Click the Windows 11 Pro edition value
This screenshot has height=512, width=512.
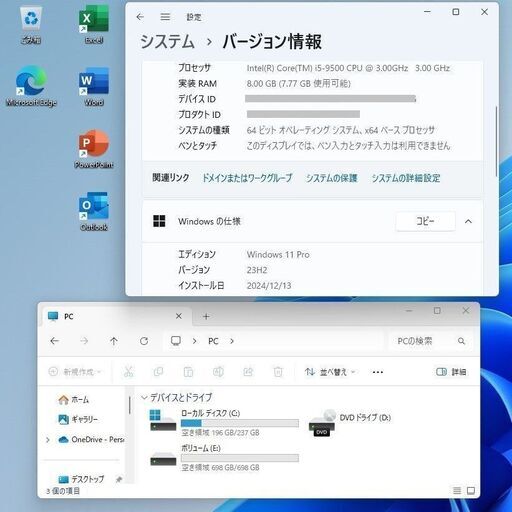pos(278,255)
